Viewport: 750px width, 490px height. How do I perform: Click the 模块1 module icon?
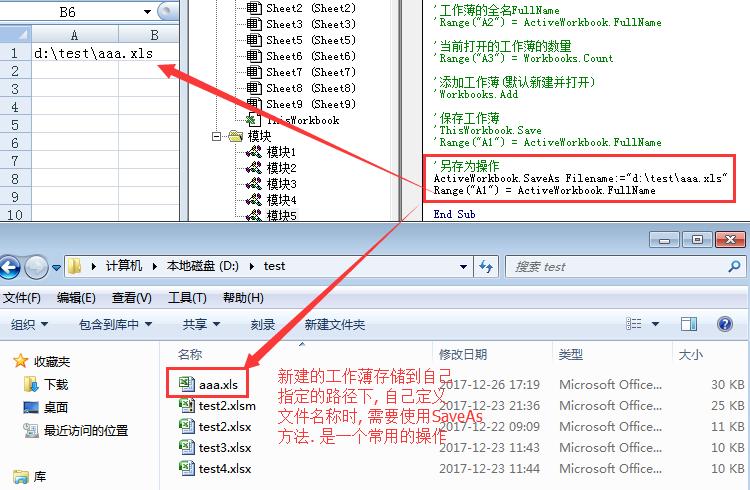pyautogui.click(x=254, y=152)
